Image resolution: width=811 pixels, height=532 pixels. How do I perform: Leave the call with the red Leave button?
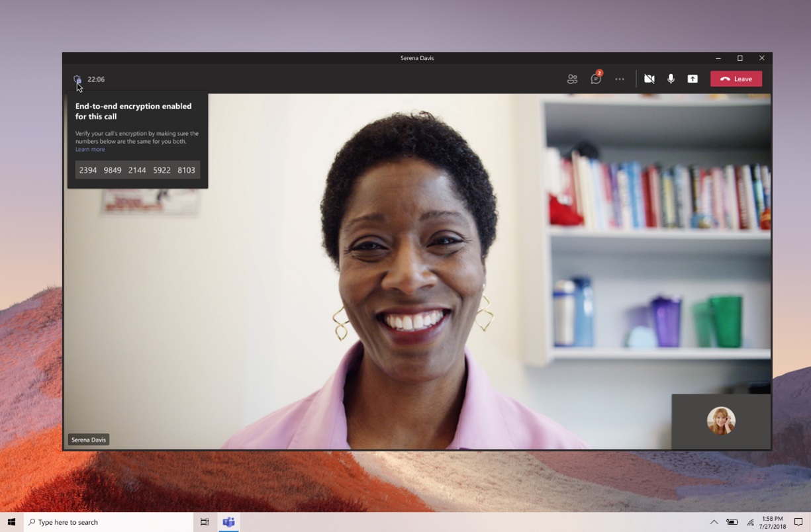(736, 79)
